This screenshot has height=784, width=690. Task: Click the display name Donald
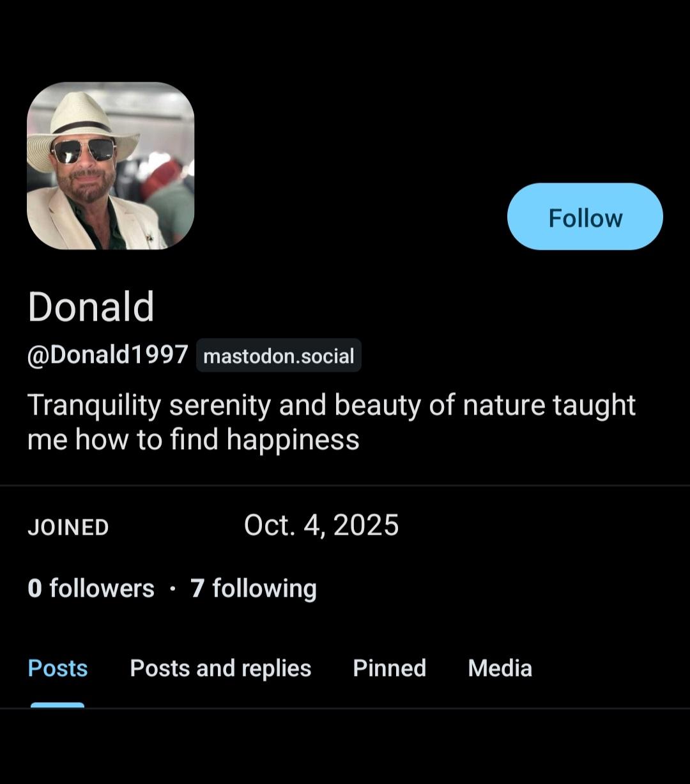91,307
